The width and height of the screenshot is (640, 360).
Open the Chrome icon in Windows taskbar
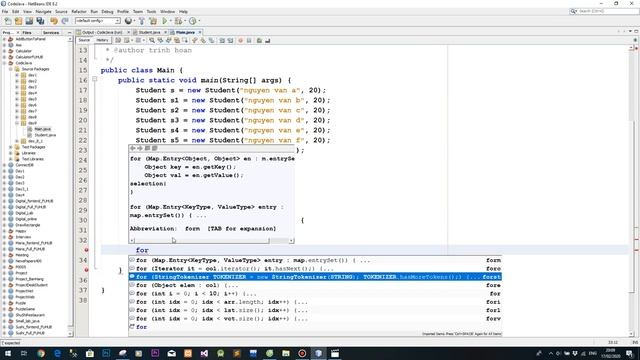tap(41, 353)
